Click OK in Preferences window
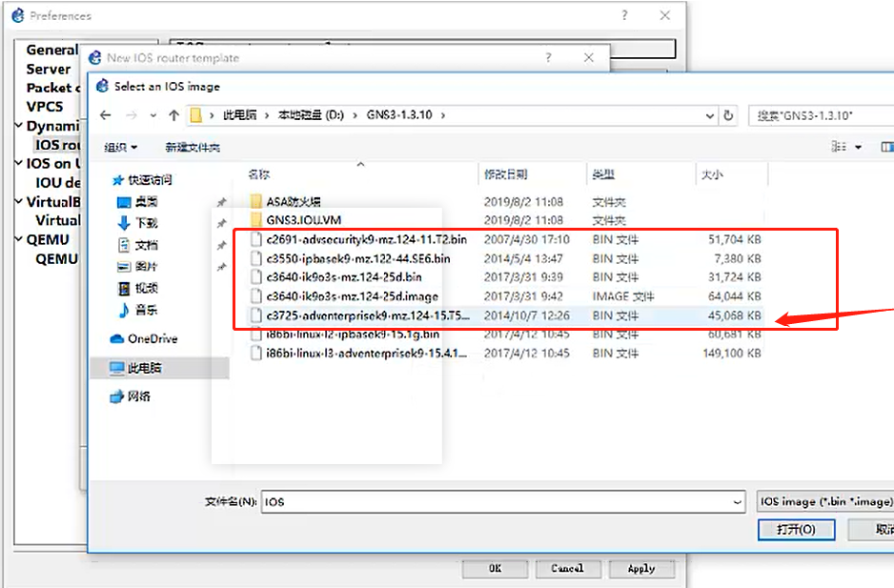Viewport: 894px width, 588px height. (495, 569)
